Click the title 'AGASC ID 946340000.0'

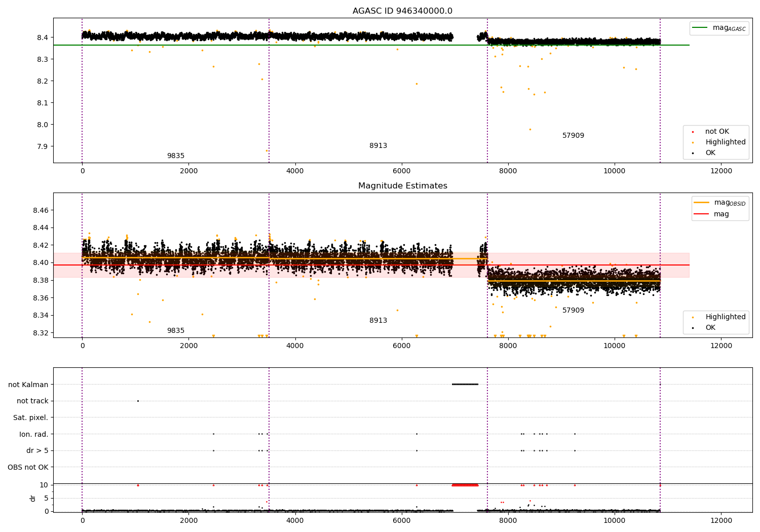coord(402,11)
